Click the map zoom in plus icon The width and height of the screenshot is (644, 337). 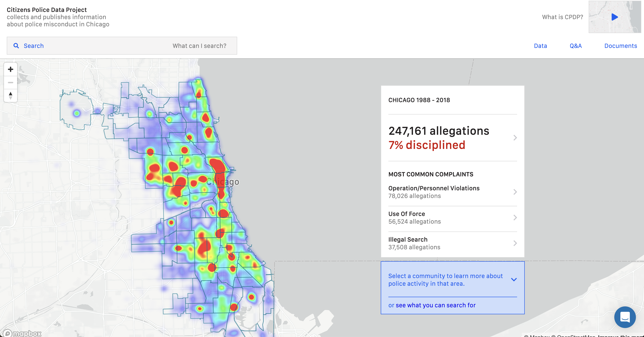[x=11, y=69]
